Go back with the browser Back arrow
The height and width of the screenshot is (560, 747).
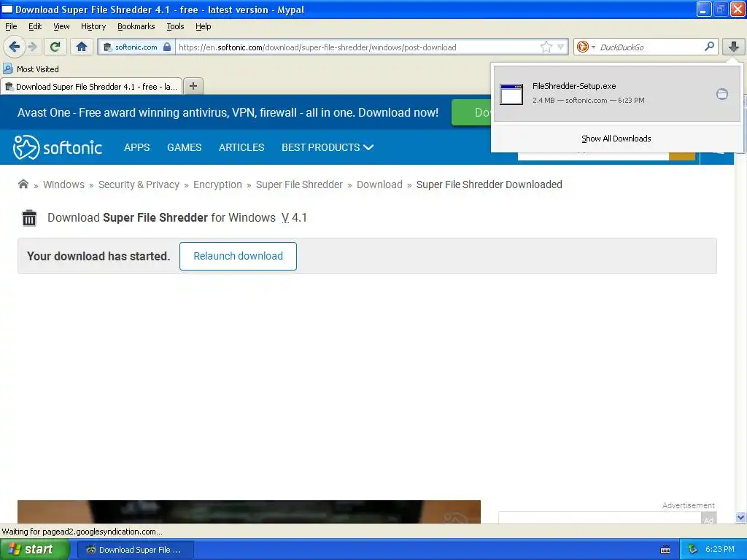click(x=14, y=47)
